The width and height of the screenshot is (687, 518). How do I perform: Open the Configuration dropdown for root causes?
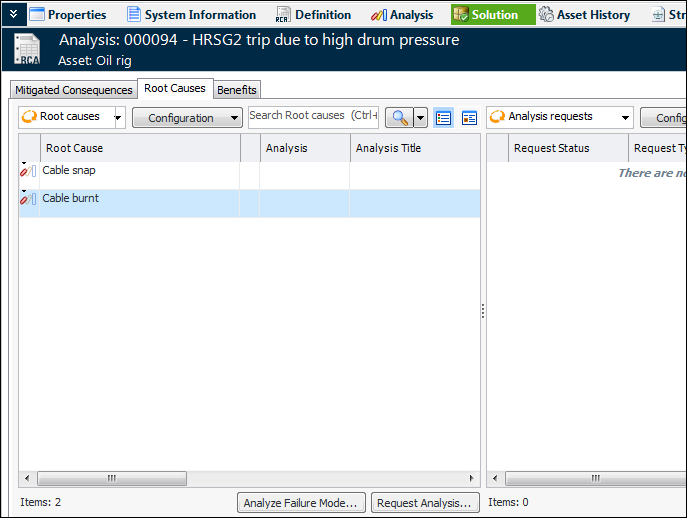(187, 118)
